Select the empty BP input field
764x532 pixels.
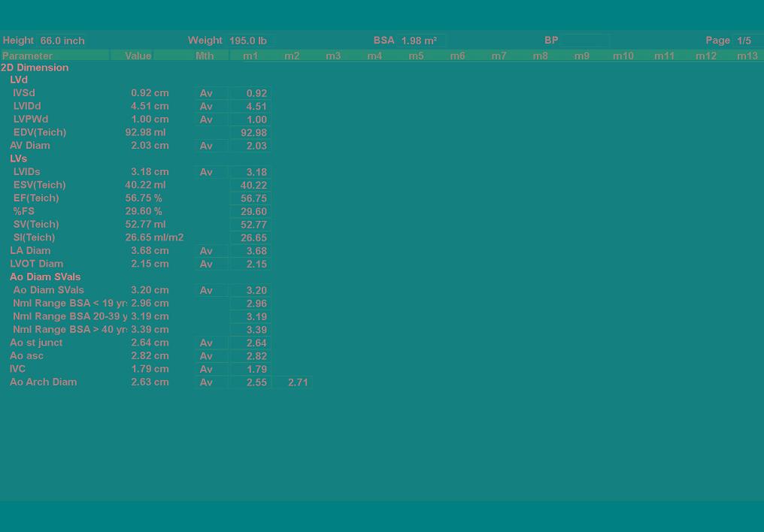coord(585,41)
